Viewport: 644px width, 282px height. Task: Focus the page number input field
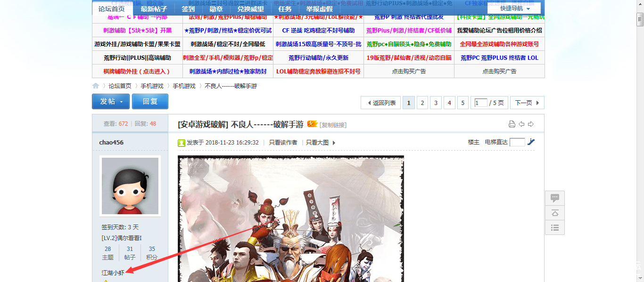(481, 103)
